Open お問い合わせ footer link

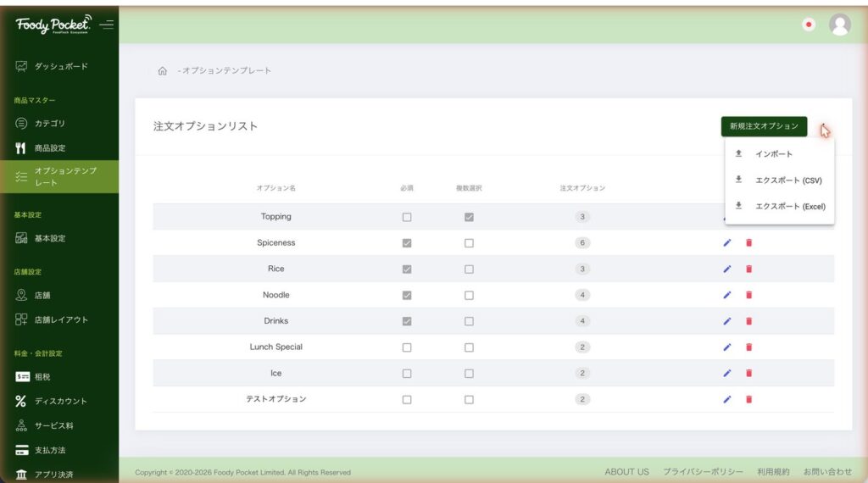click(827, 472)
